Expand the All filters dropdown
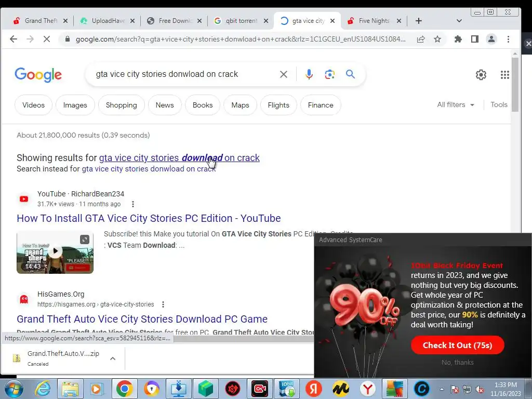Image resolution: width=532 pixels, height=399 pixels. click(455, 105)
